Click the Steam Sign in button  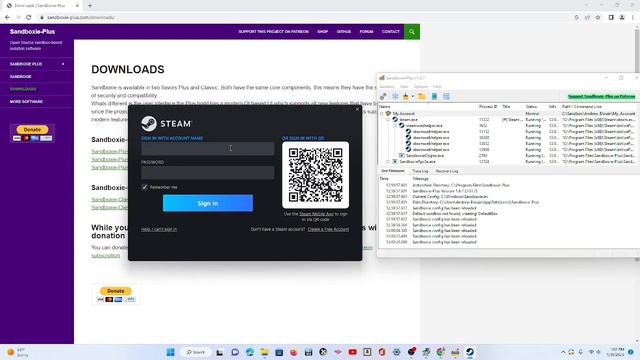208,203
